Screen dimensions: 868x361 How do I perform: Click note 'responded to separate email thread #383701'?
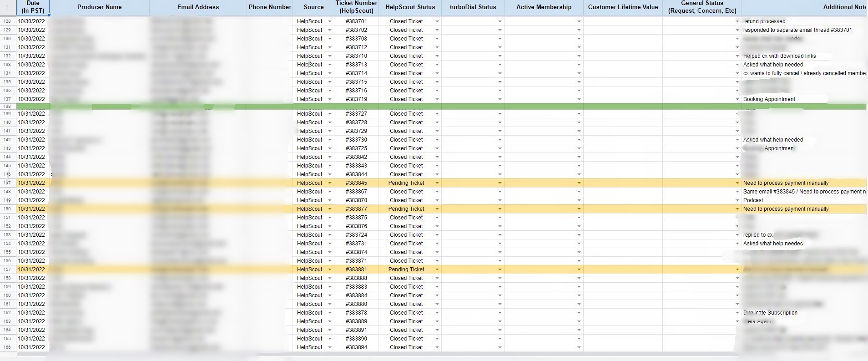pyautogui.click(x=797, y=30)
